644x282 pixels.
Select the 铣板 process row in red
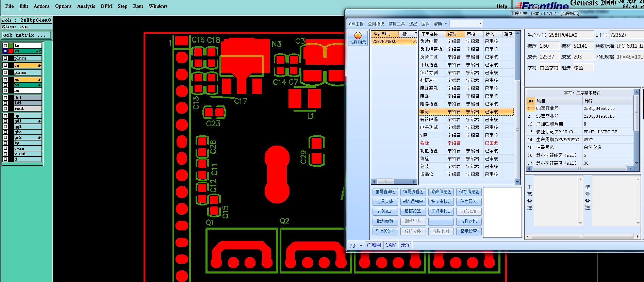(466, 143)
